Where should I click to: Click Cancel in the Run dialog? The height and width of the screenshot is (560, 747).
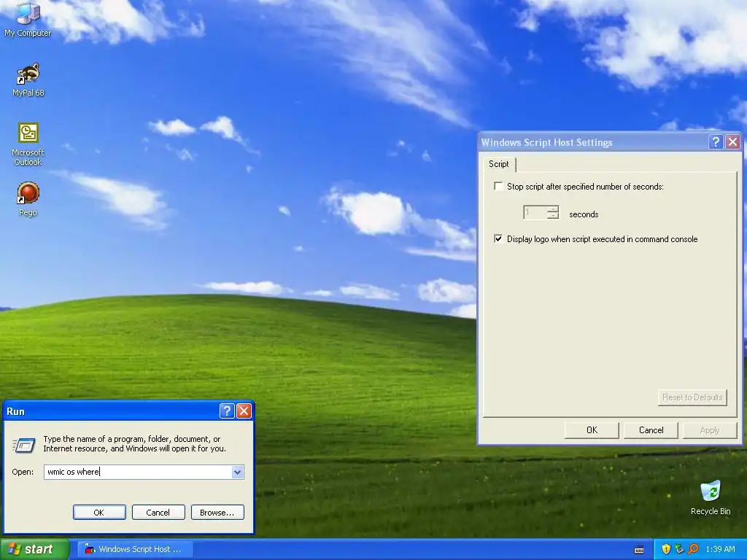point(158,513)
